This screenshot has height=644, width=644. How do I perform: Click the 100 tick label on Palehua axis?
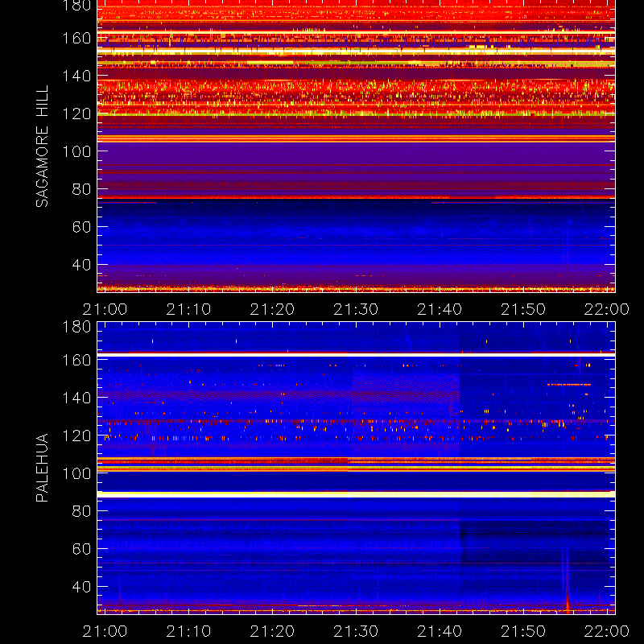point(76,473)
